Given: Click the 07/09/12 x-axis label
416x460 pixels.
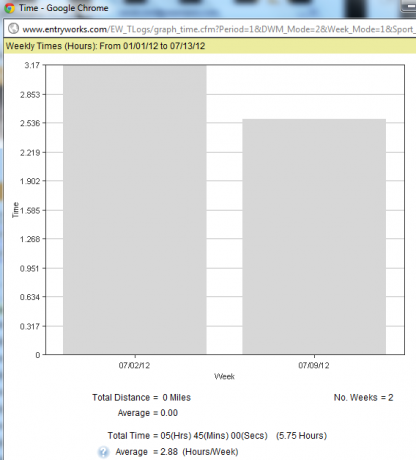Looking at the screenshot, I should (314, 365).
